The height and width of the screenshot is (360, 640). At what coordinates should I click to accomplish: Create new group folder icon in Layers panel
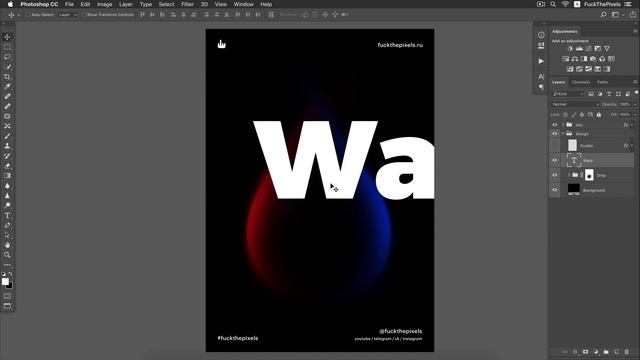tap(606, 352)
